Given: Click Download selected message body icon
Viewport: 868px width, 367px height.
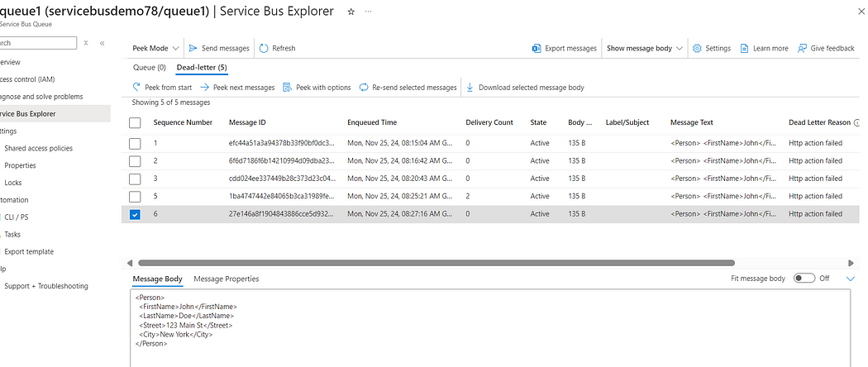Looking at the screenshot, I should point(470,87).
